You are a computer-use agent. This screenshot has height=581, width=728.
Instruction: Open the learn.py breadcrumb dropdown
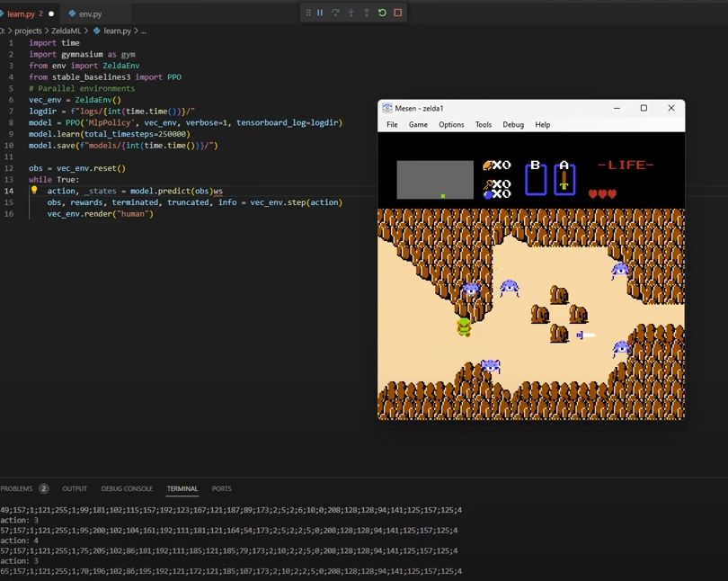(117, 31)
